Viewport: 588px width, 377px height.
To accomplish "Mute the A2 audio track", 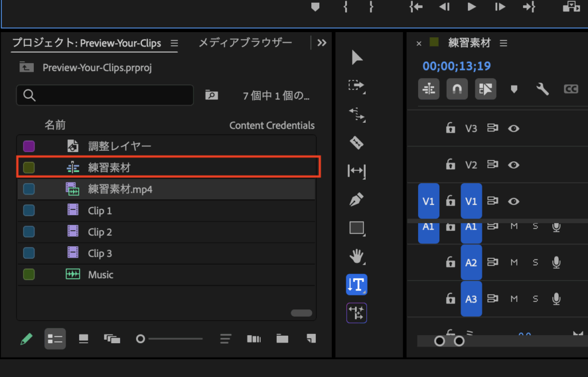I will 514,262.
